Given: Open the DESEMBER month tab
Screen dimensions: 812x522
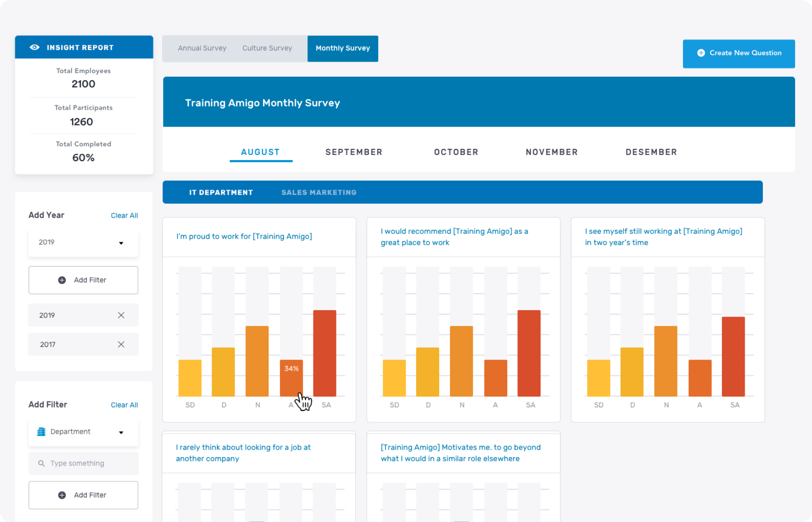Looking at the screenshot, I should [x=651, y=152].
